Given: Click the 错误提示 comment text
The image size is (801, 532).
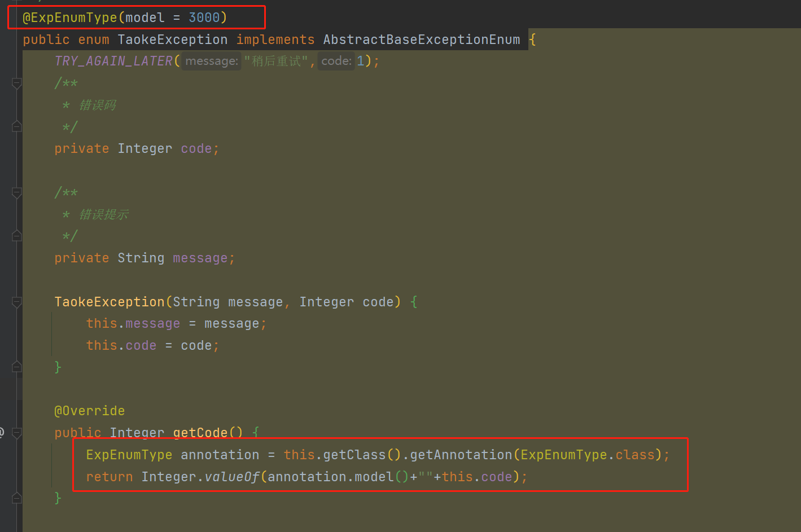Looking at the screenshot, I should point(104,214).
